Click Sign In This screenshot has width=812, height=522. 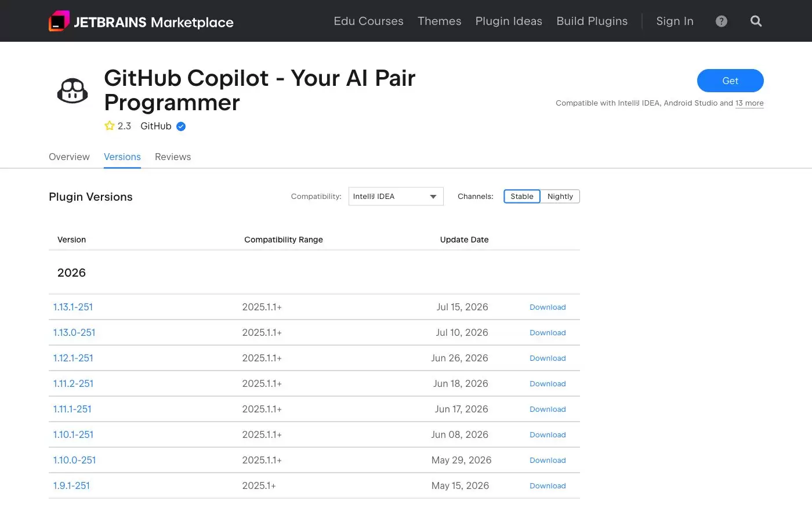click(x=675, y=21)
